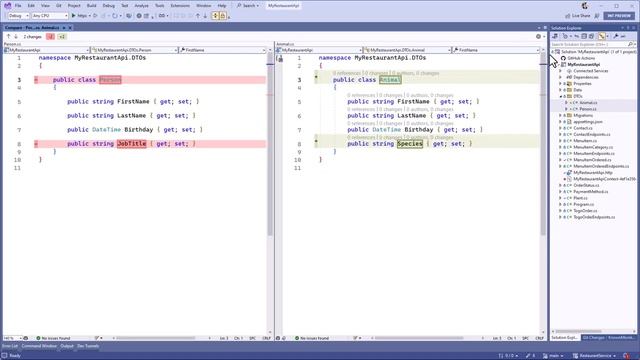Open the Debug menu
Screen dimensions: 640x360
[109, 6]
